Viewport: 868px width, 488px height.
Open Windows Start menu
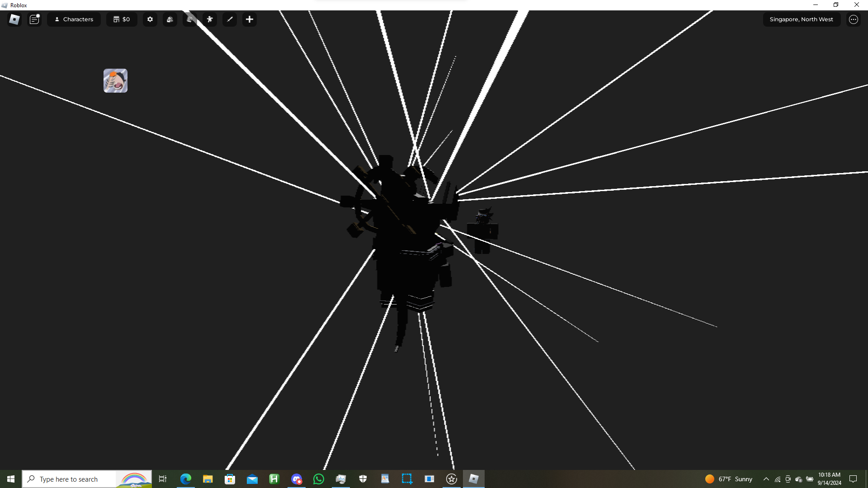(11, 479)
